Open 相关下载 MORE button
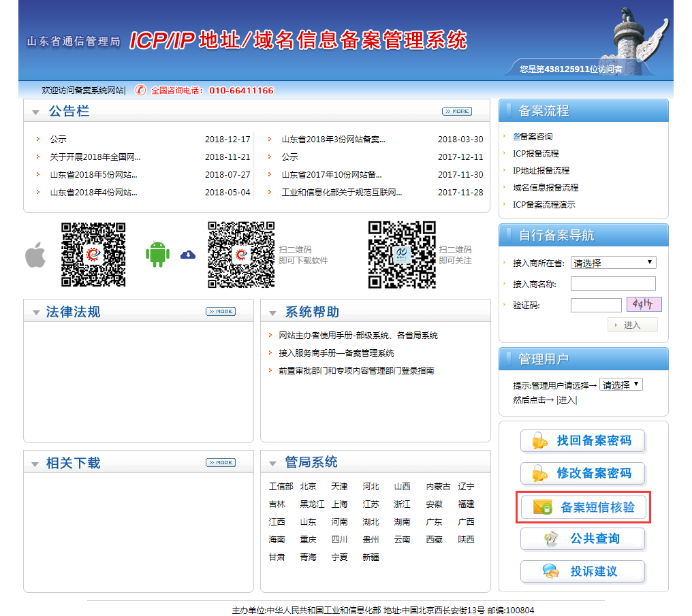Viewport: 692px width, 616px height. (220, 462)
